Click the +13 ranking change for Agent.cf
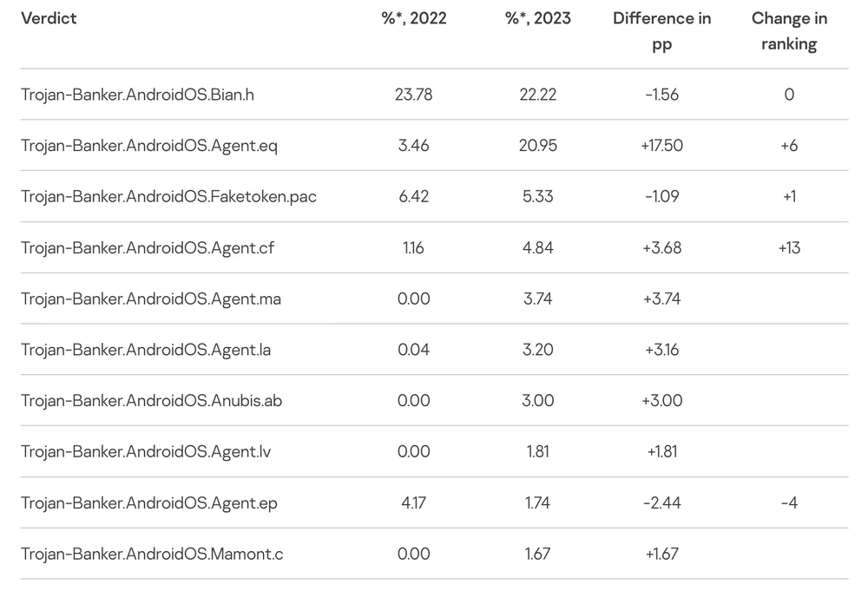 tap(789, 247)
